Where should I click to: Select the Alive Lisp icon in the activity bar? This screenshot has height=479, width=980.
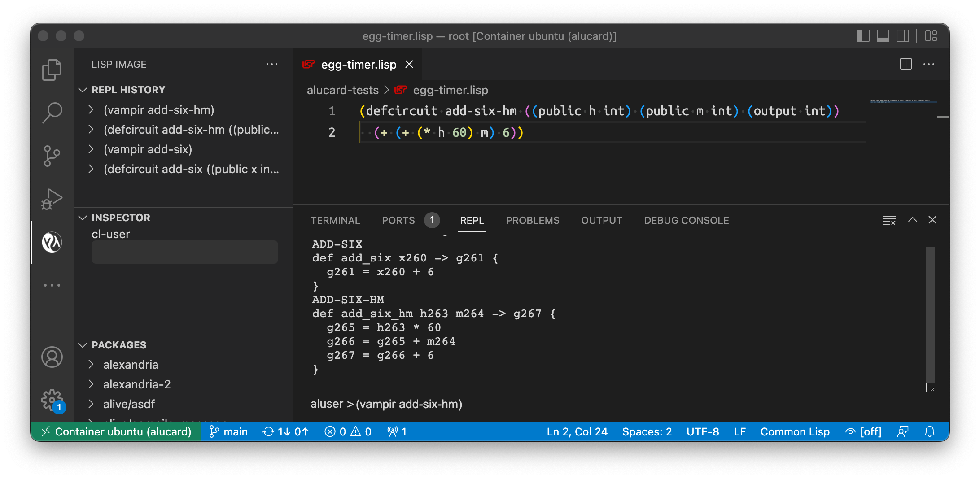coord(52,242)
